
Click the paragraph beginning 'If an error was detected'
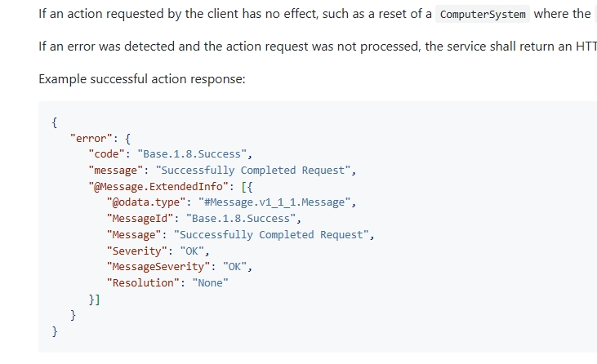coord(318,47)
